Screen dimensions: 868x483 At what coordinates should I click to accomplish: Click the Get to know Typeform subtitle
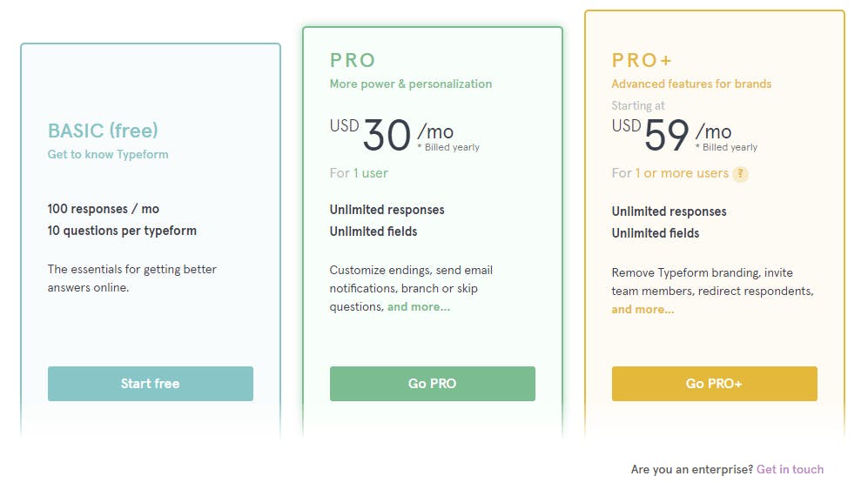pos(108,154)
